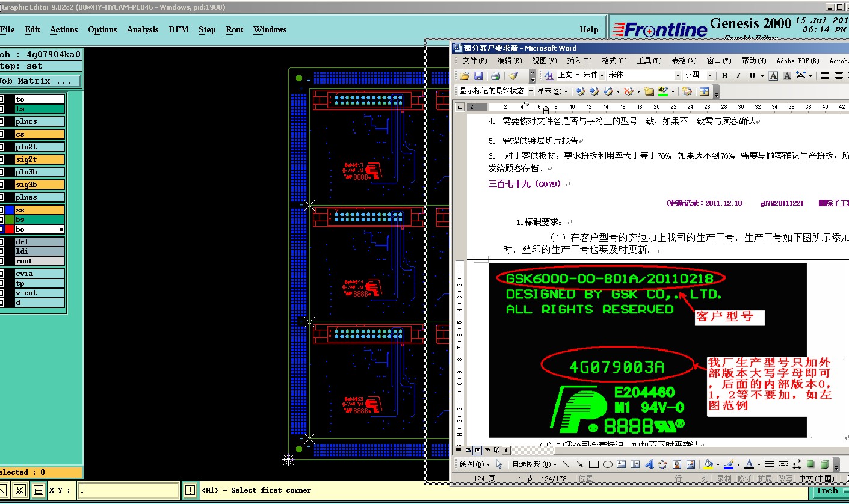Apply character shading icon in Word

pyautogui.click(x=787, y=75)
